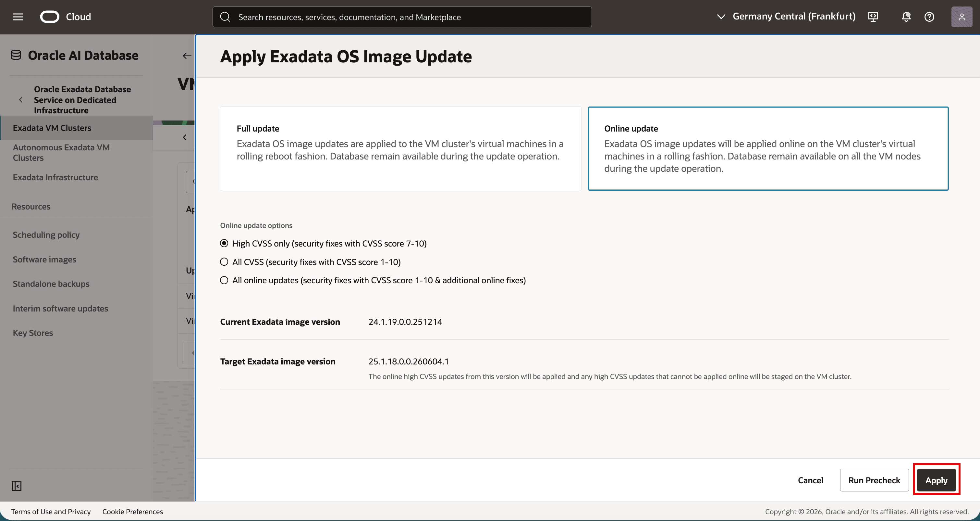Click the Oracle AI Database stack icon
This screenshot has height=521, width=980.
(x=16, y=55)
